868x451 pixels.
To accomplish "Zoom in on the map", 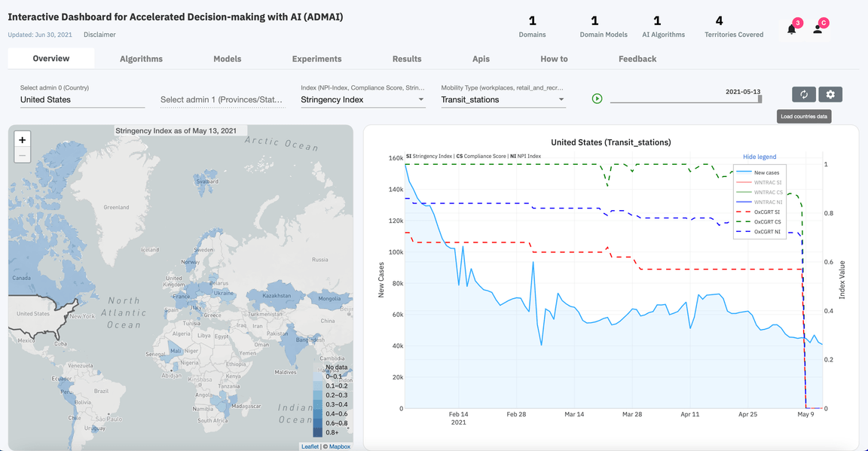I will click(x=23, y=139).
